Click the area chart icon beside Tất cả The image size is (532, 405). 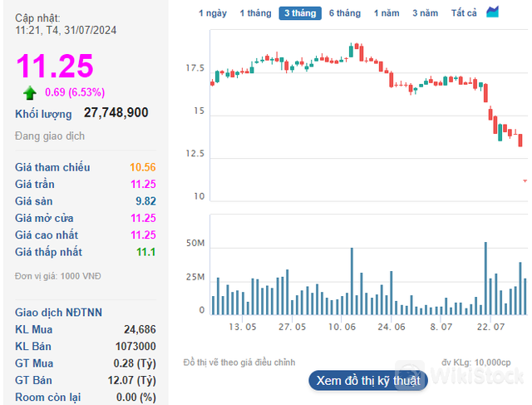493,12
